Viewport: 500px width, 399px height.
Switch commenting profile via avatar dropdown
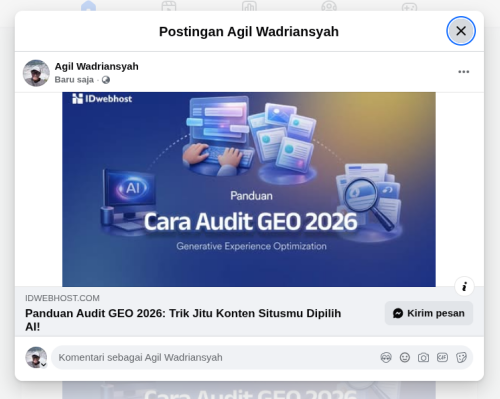(36, 358)
